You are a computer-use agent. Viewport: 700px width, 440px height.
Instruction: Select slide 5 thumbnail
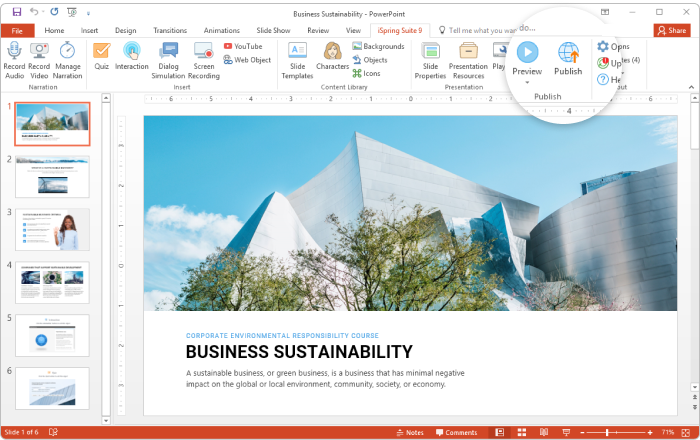[52, 336]
